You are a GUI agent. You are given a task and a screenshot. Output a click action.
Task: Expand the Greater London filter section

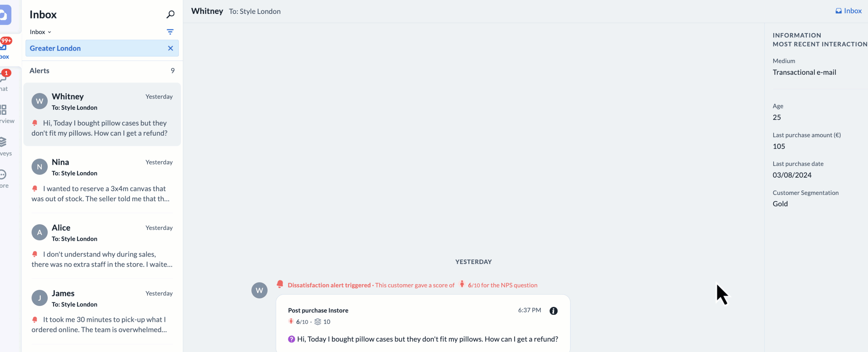point(55,48)
